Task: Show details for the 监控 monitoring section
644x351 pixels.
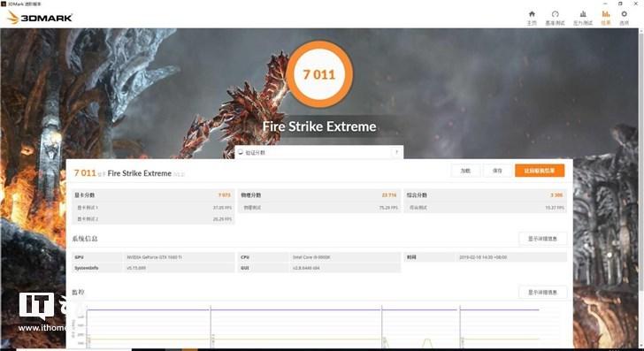Action: point(542,293)
